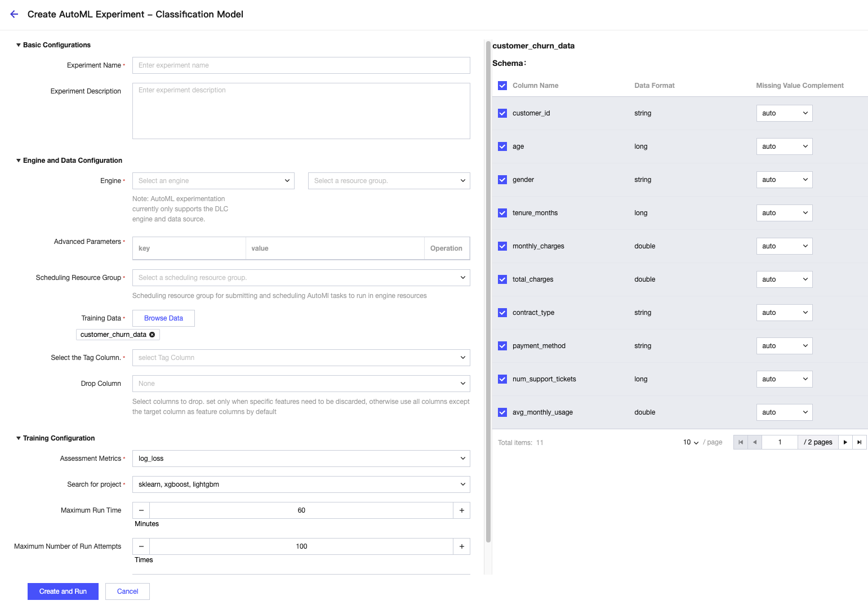868x605 pixels.
Task: Uncheck the payment_method column checkbox
Action: pyautogui.click(x=502, y=346)
